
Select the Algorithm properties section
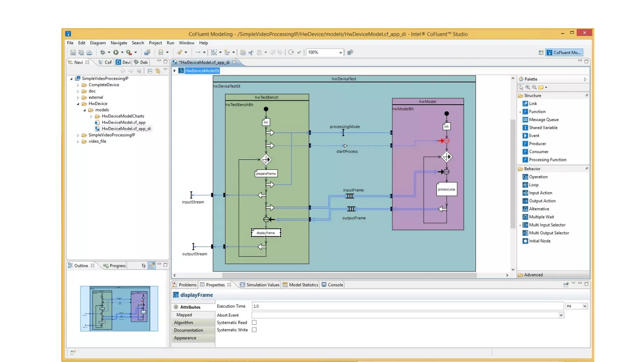[193, 323]
